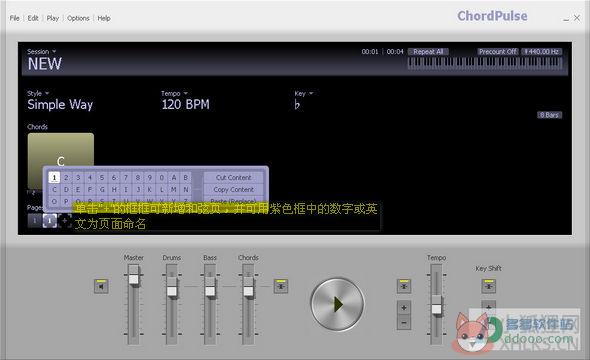
Task: Name the page with letter B
Action: 186,177
